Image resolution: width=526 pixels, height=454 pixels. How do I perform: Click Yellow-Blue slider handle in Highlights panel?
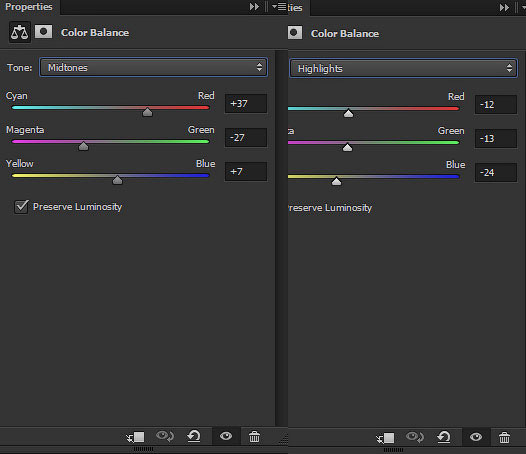pos(336,182)
